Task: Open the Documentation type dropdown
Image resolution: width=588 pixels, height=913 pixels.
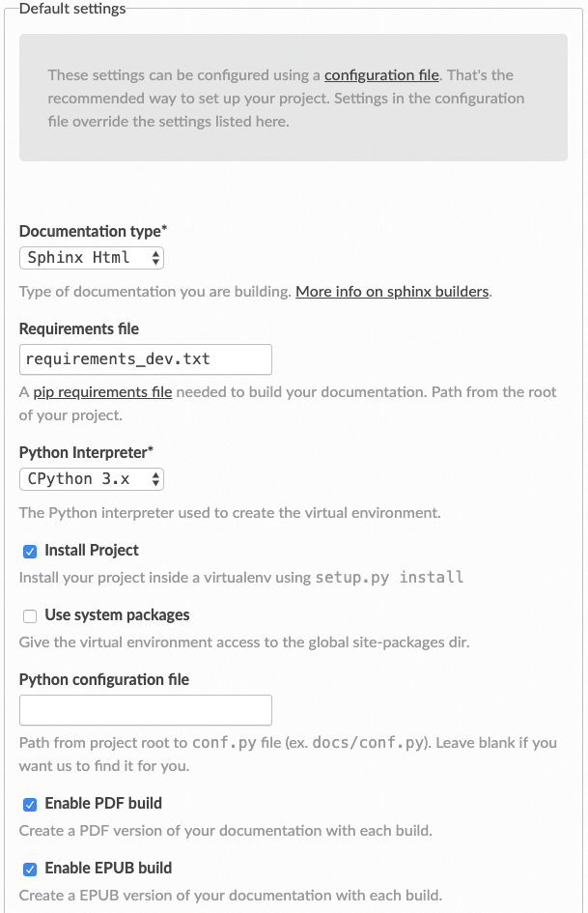Action: 92,258
